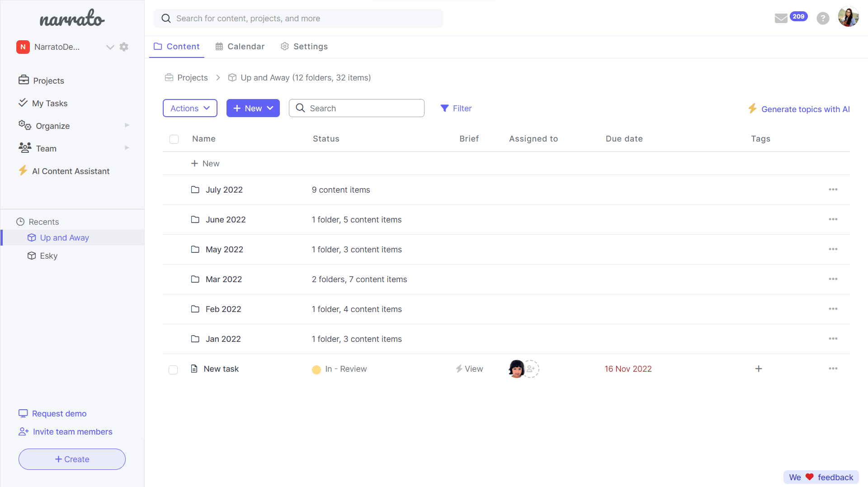
Task: Open the June 2022 folder
Action: coord(226,220)
